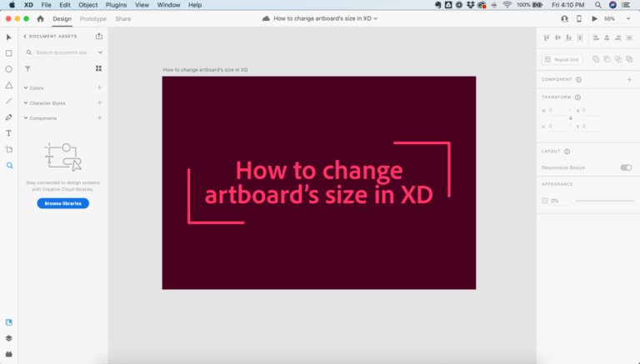This screenshot has width=640, height=364.
Task: Click the boolean Add operation icon
Action: click(596, 59)
